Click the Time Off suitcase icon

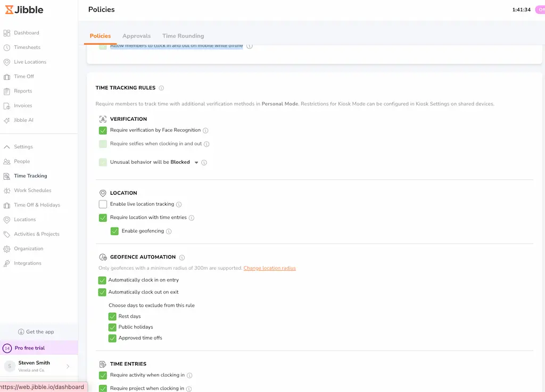pyautogui.click(x=6, y=77)
